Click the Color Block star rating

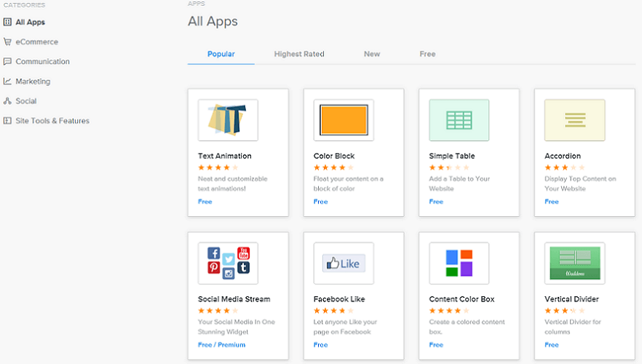pyautogui.click(x=333, y=167)
